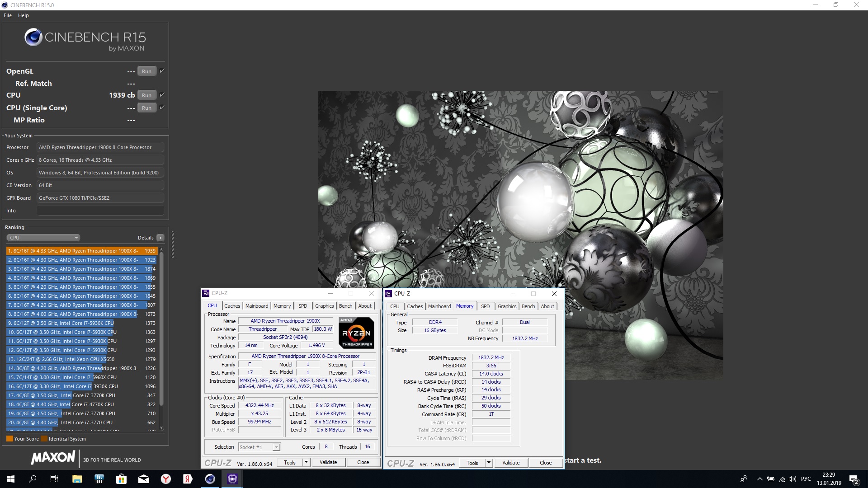Image resolution: width=868 pixels, height=488 pixels.
Task: Click the Info input field
Action: 100,211
